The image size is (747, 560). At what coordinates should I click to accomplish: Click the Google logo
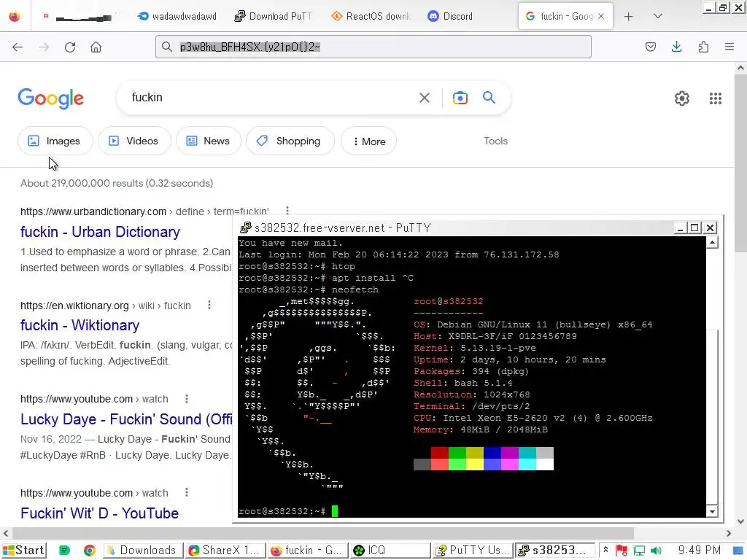(50, 98)
